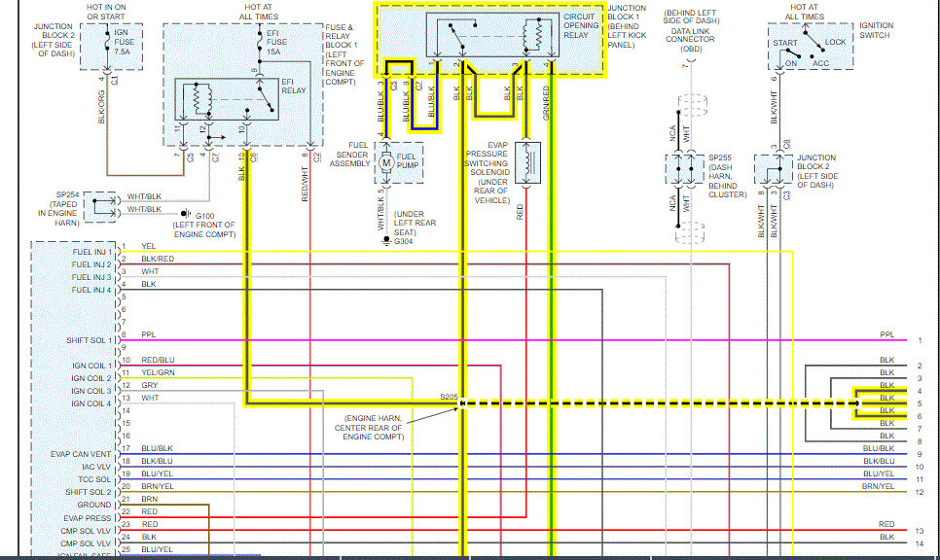Click the 'EFI FUSE 15A' label

coord(276,43)
